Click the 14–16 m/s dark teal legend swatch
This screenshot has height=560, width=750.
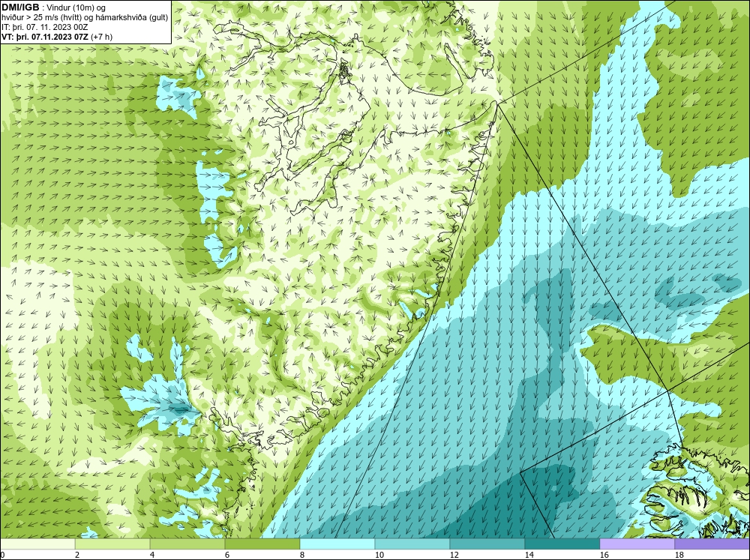[x=562, y=544]
